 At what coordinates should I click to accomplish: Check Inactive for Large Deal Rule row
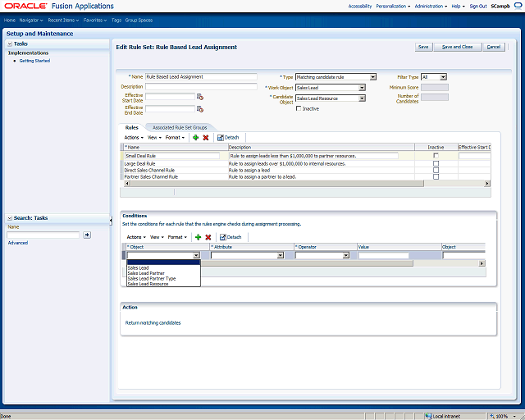pyautogui.click(x=436, y=164)
